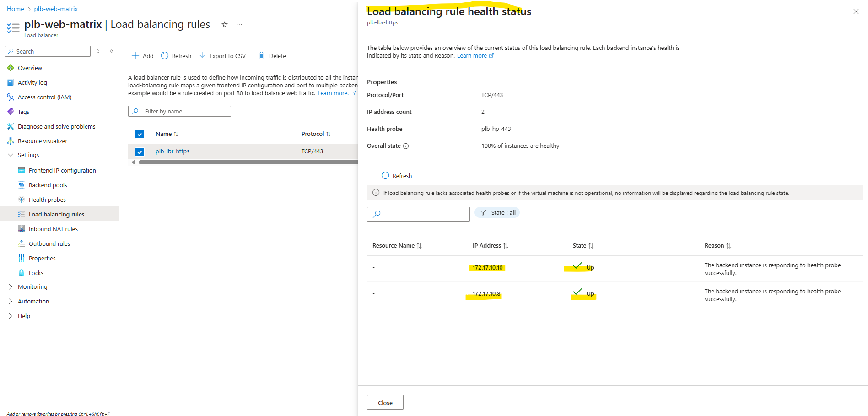
Task: Open Load balancing rules menu item
Action: [x=59, y=214]
